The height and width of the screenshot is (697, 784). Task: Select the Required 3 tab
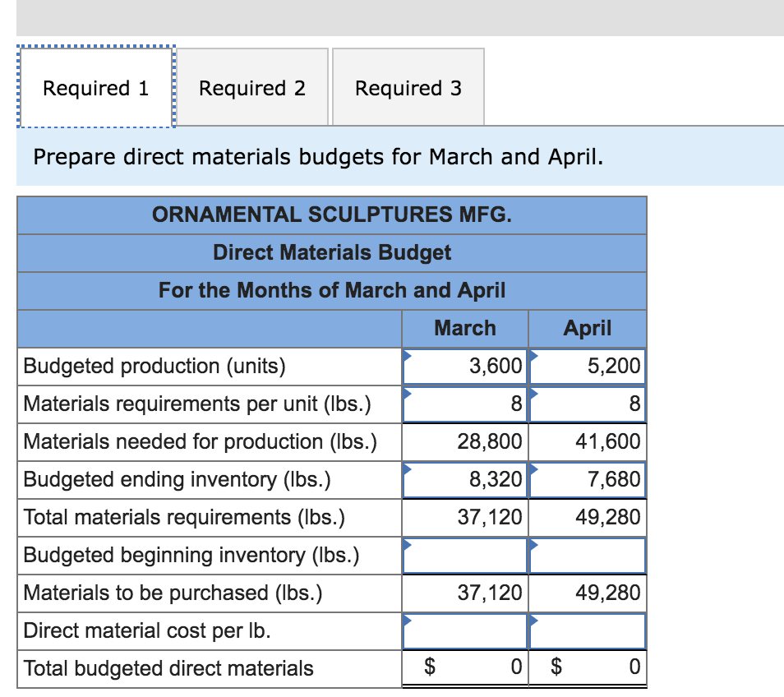point(408,88)
